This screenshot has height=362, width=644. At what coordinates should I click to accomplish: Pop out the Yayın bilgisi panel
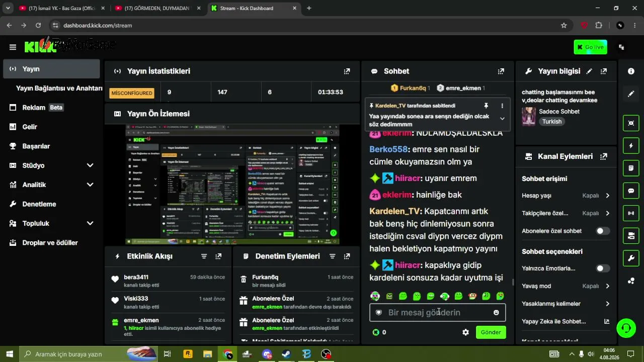[604, 71]
